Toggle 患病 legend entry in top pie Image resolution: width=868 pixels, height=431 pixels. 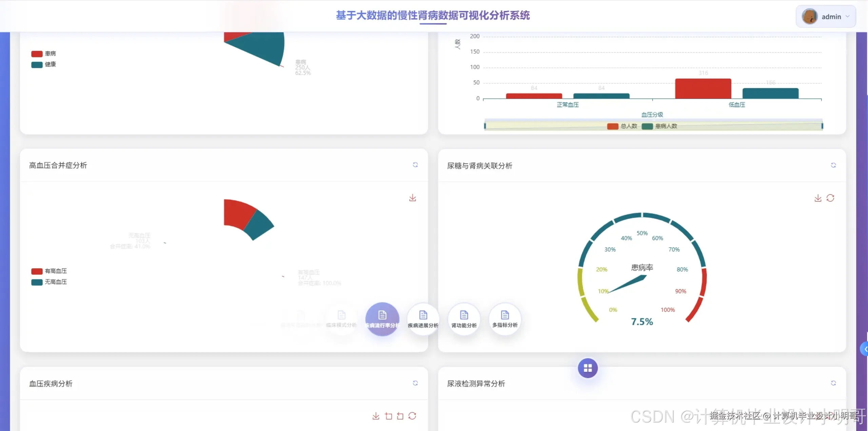coord(44,54)
